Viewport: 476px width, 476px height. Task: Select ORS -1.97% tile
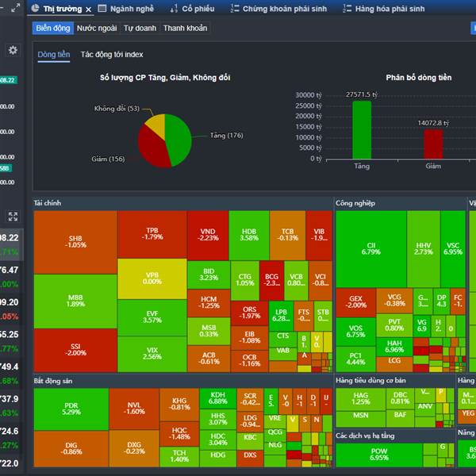click(250, 313)
